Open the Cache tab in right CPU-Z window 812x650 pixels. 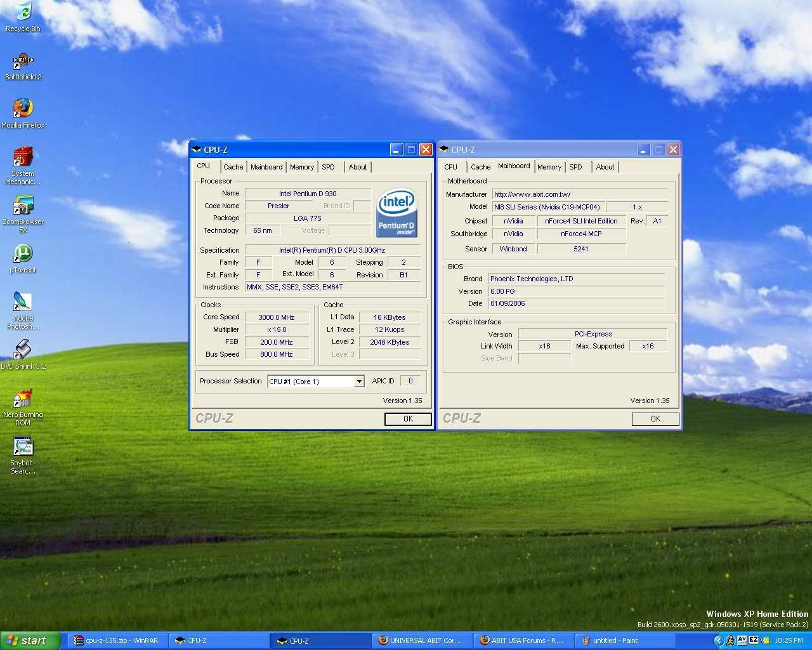480,167
